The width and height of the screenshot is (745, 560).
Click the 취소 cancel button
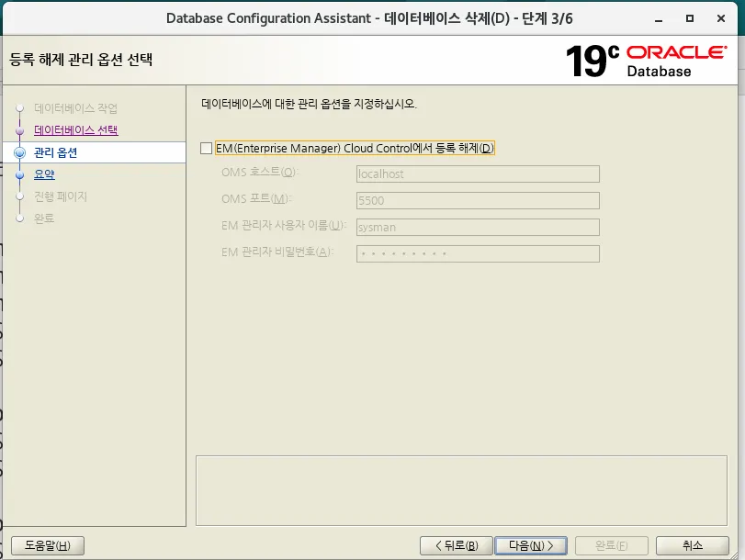[693, 545]
